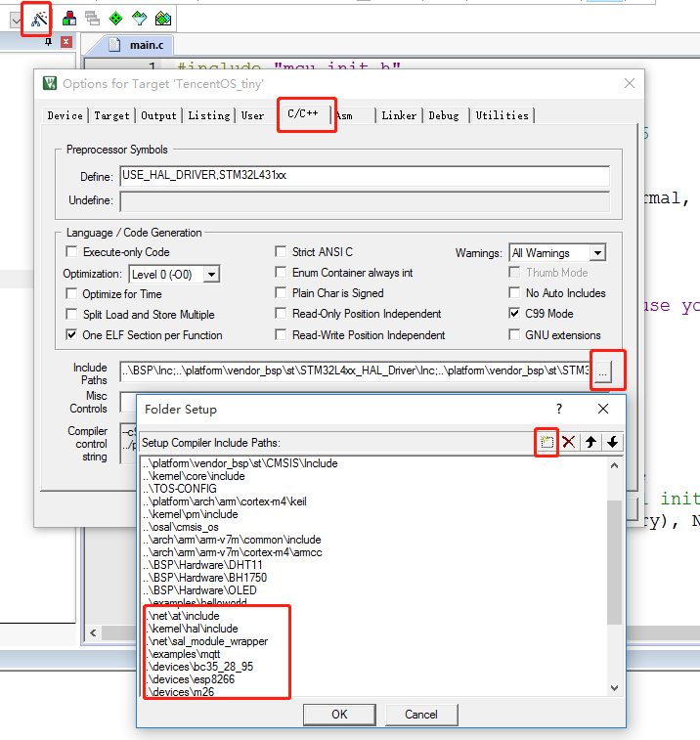The width and height of the screenshot is (700, 740).
Task: Switch to the Utilities tab
Action: tap(503, 115)
